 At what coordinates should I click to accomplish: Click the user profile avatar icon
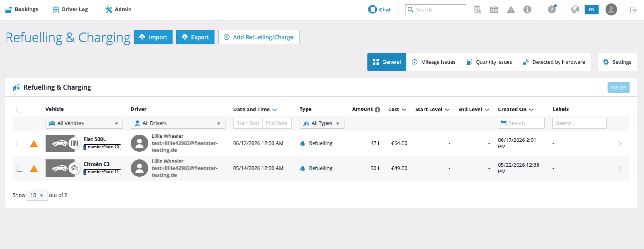[611, 9]
